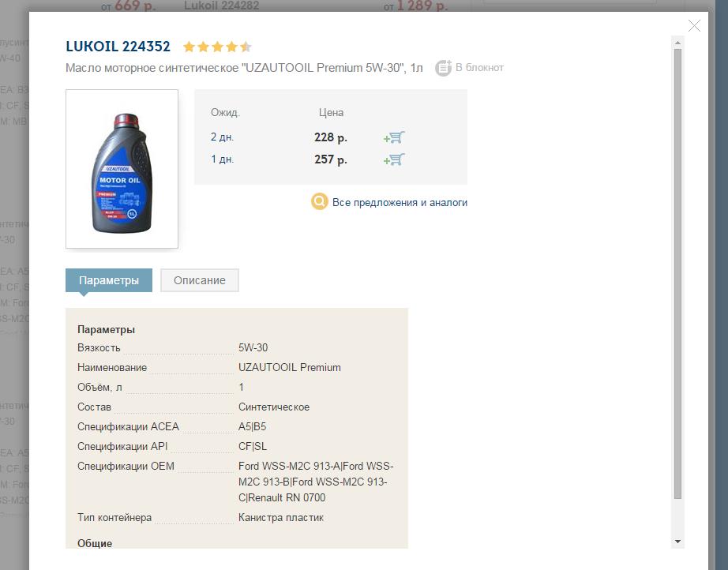Viewport: 728px width, 570px height.
Task: Click the scrollbar down arrow
Action: click(x=677, y=542)
